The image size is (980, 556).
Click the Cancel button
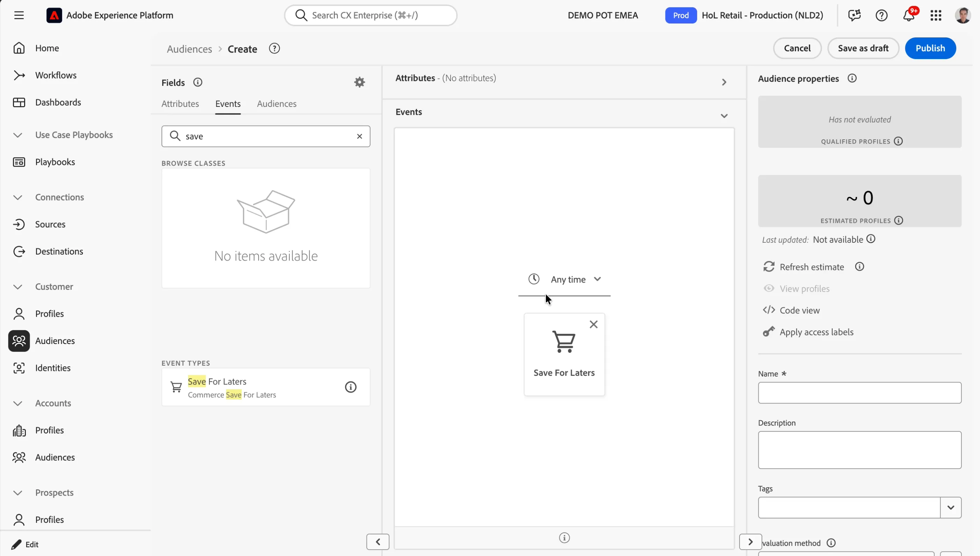point(797,48)
